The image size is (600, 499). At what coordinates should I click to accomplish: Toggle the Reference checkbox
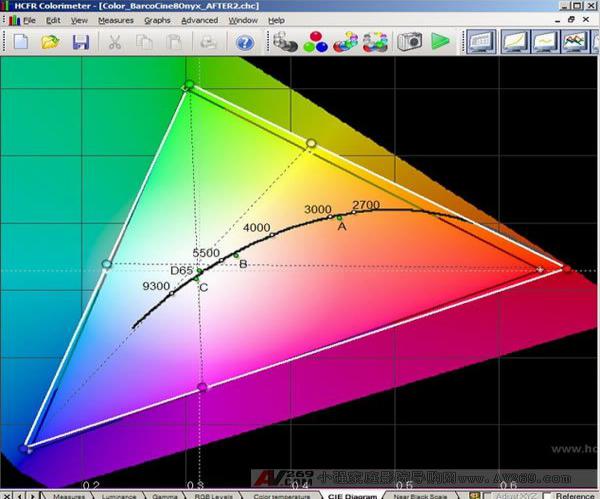point(549,495)
